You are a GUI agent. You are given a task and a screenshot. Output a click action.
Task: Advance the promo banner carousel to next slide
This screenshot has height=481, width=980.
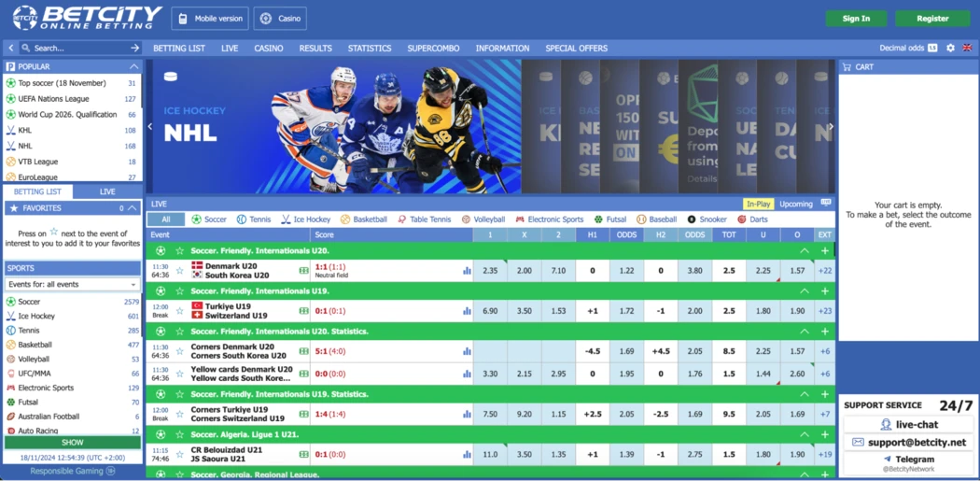point(830,127)
